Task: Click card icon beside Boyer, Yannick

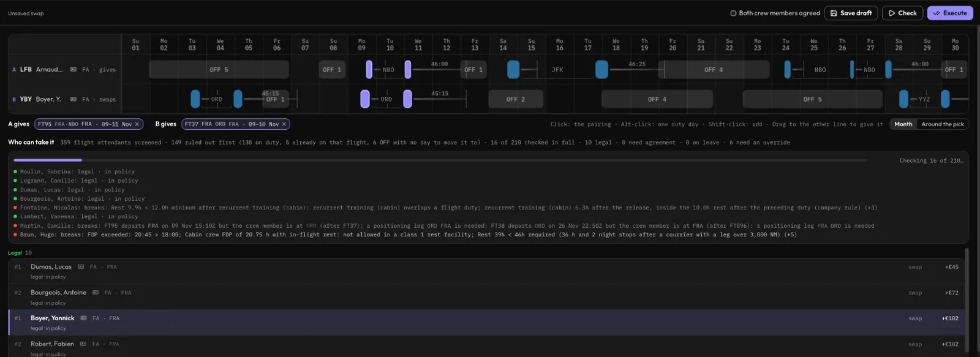Action: 83,318
